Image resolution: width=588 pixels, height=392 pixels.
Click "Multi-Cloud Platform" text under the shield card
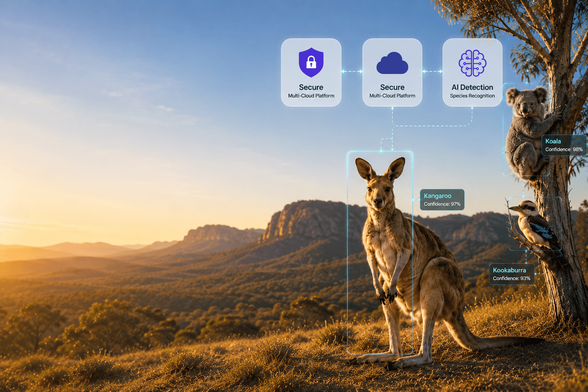tap(311, 96)
